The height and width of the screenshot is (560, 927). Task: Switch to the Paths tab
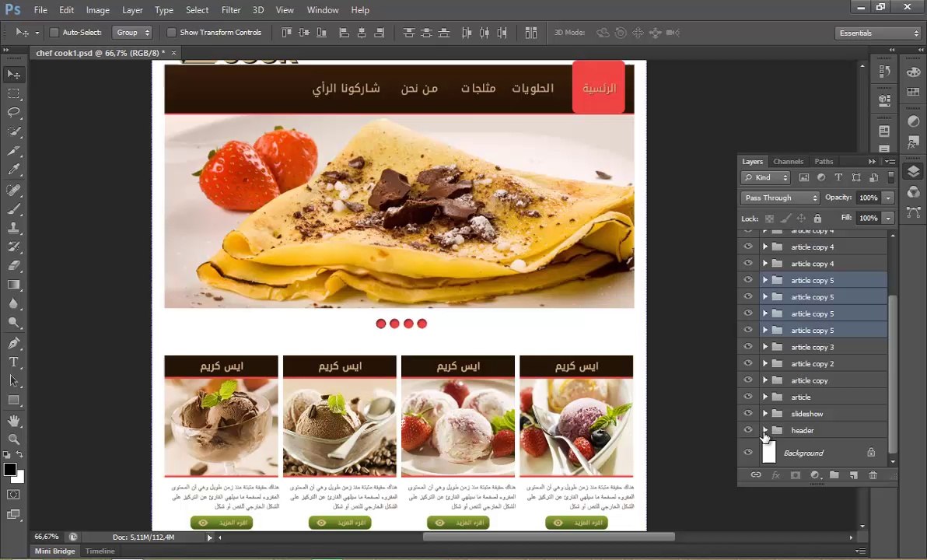(x=824, y=162)
